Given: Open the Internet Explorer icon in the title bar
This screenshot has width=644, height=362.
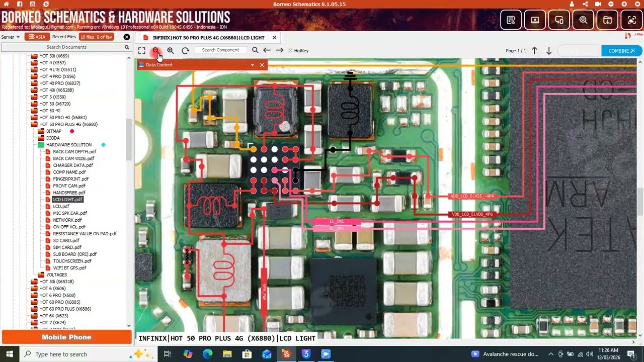Looking at the screenshot, I should (x=46, y=4).
